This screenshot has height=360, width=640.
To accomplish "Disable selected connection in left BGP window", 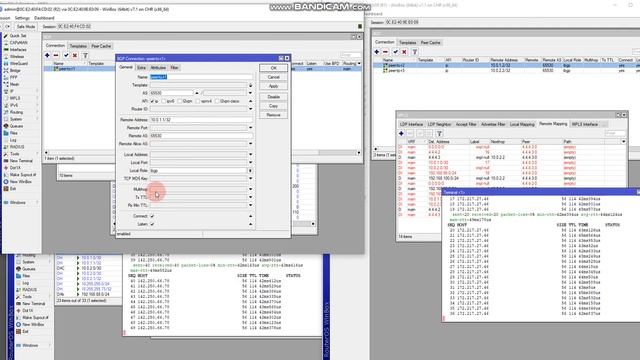I will pos(75,55).
